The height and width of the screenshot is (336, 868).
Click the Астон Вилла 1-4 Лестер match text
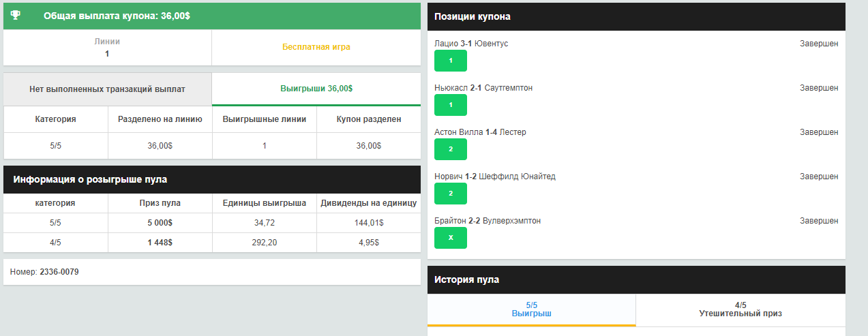pyautogui.click(x=480, y=132)
